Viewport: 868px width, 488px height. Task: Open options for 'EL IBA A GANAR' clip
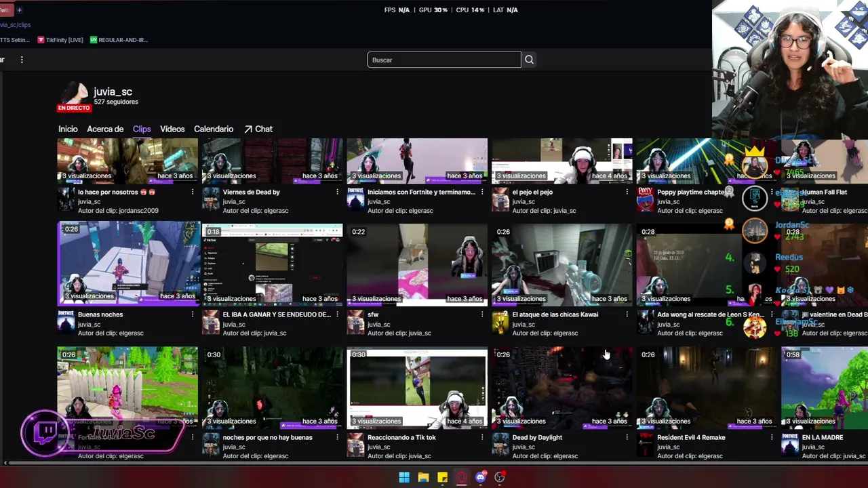pyautogui.click(x=337, y=314)
